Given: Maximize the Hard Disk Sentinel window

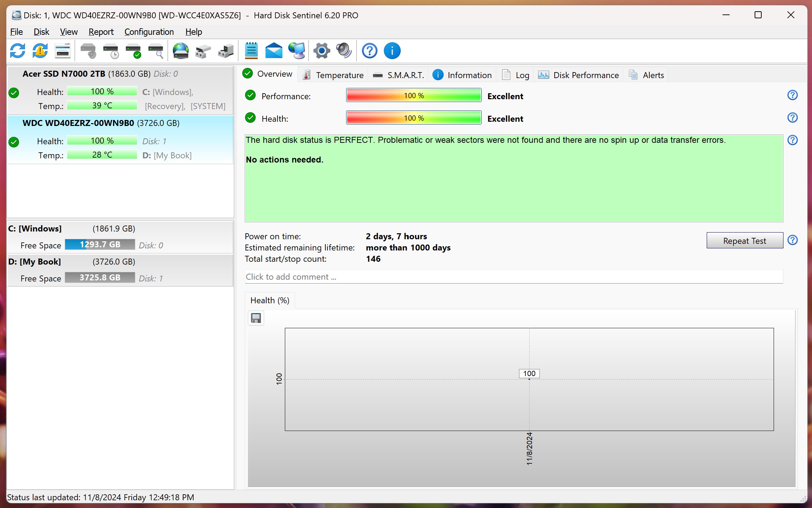Looking at the screenshot, I should [x=758, y=15].
